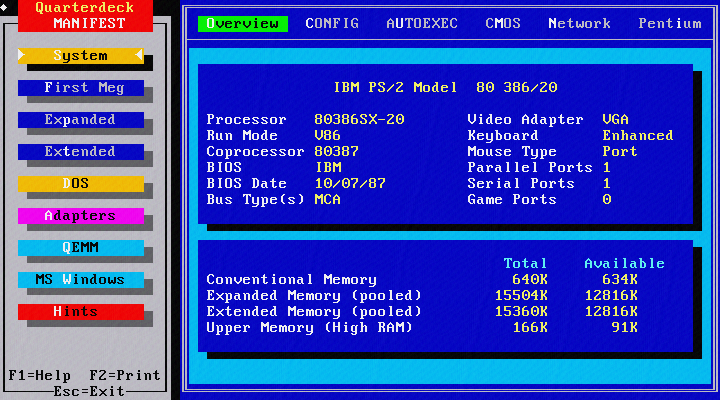Image resolution: width=720 pixels, height=400 pixels.
Task: Click the BIOS value 'IBM'
Action: (328, 168)
